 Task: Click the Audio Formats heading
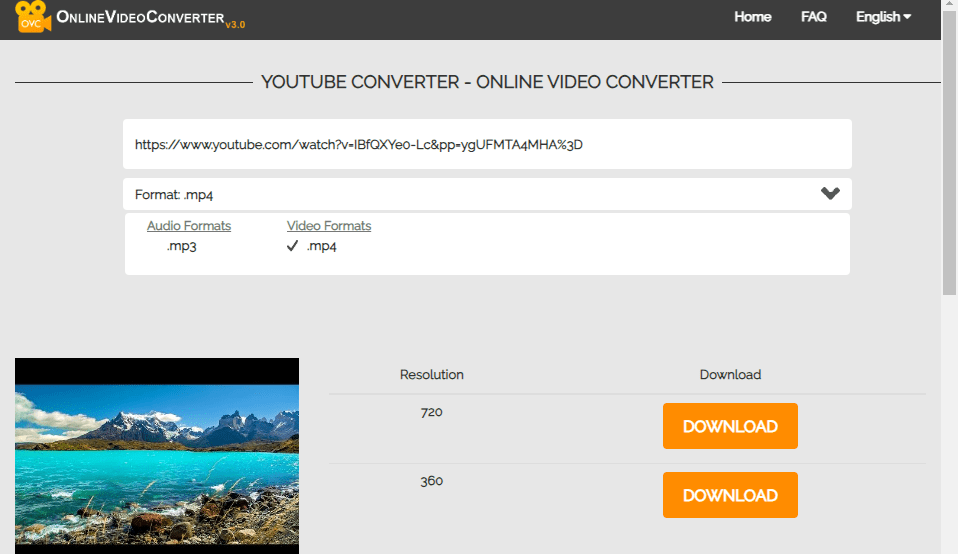[x=189, y=226]
